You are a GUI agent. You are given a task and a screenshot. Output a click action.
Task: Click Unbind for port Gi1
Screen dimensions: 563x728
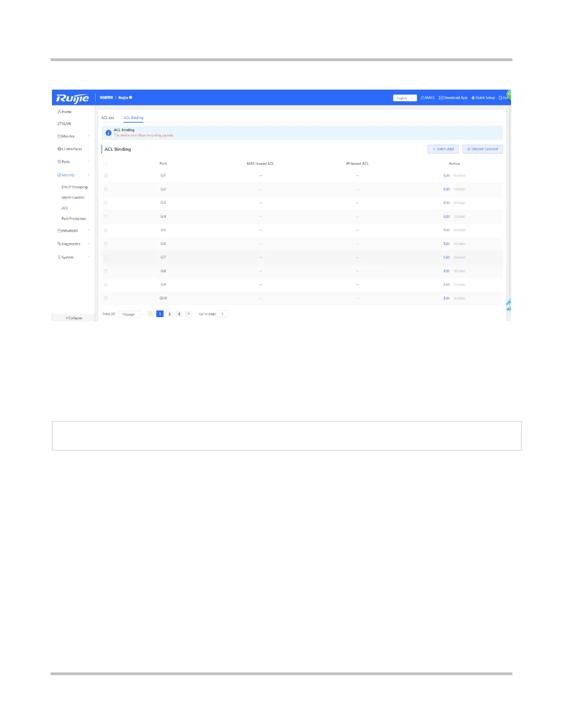point(460,176)
